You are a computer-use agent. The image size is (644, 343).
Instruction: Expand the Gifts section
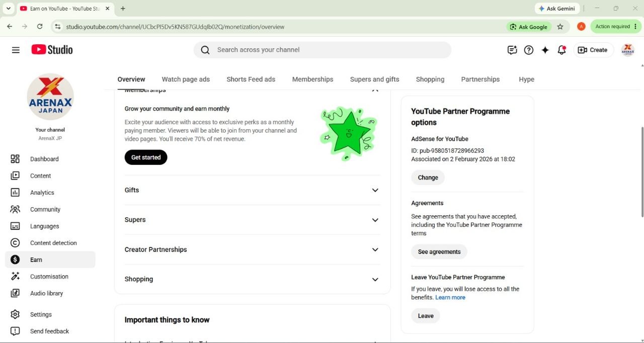[x=375, y=190]
